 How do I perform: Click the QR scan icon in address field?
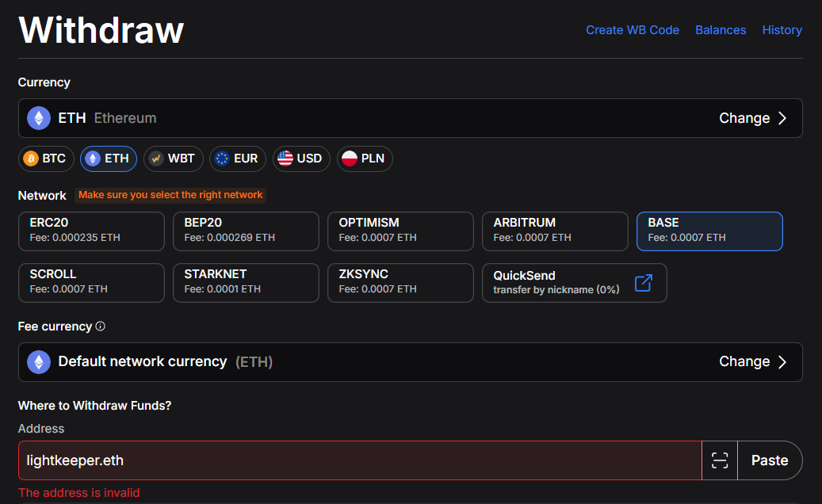pyautogui.click(x=720, y=460)
